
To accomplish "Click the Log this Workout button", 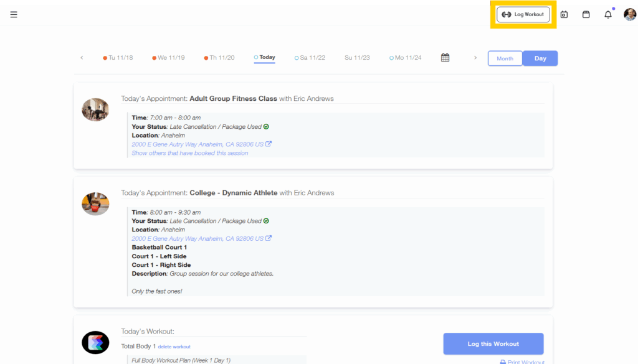I will pos(493,343).
